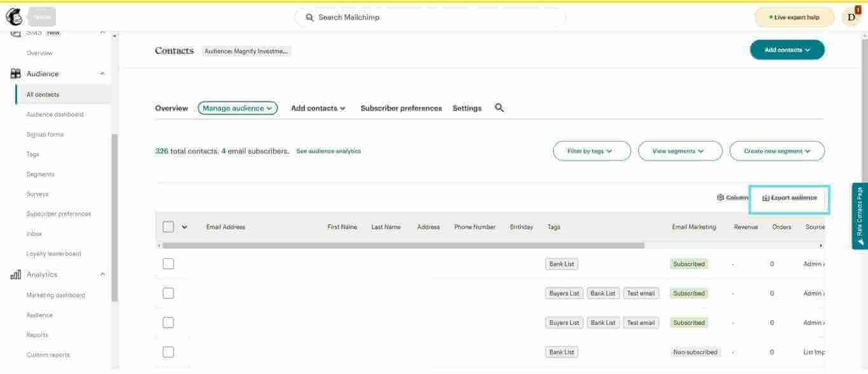
Task: Open the Create new segment dropdown
Action: (776, 151)
